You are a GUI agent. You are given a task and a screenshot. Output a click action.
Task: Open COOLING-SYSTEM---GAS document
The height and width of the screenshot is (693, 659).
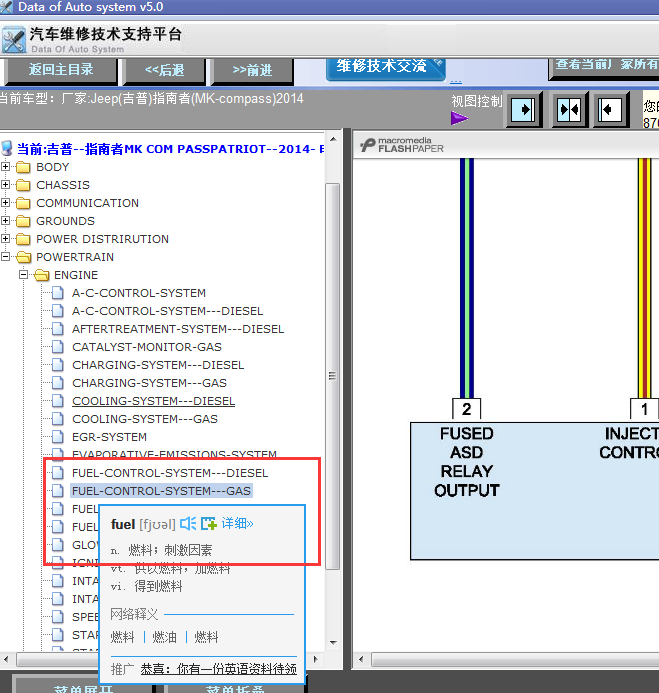coord(145,419)
